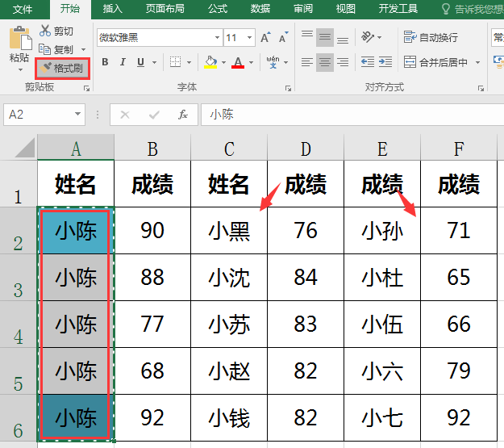The height and width of the screenshot is (448, 504).
Task: Click the Format Painter (格式刷) button
Action: tap(62, 69)
